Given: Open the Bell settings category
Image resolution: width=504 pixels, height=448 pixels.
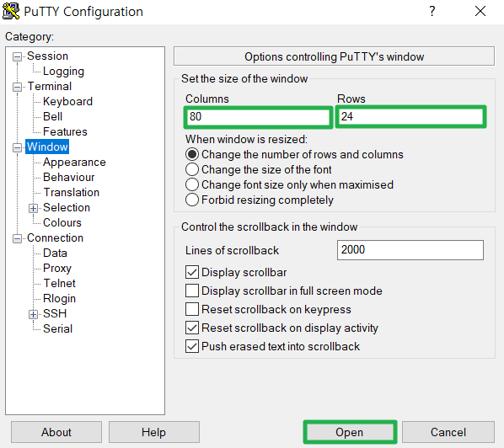Looking at the screenshot, I should coord(52,116).
